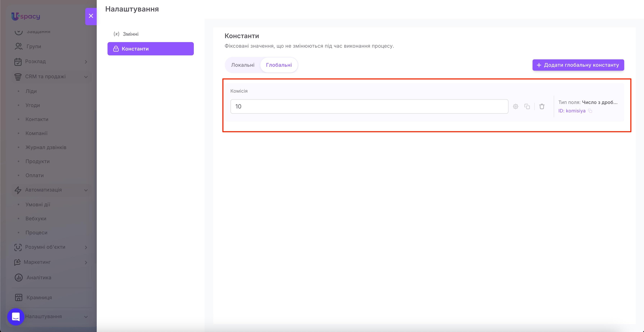Click the CRM та продажі stack icon
Viewport: 644px width, 332px height.
tap(18, 77)
